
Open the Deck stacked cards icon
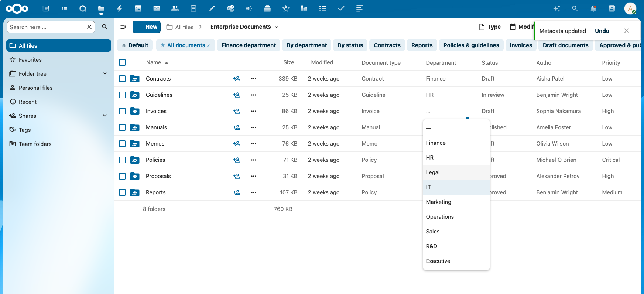tap(267, 8)
